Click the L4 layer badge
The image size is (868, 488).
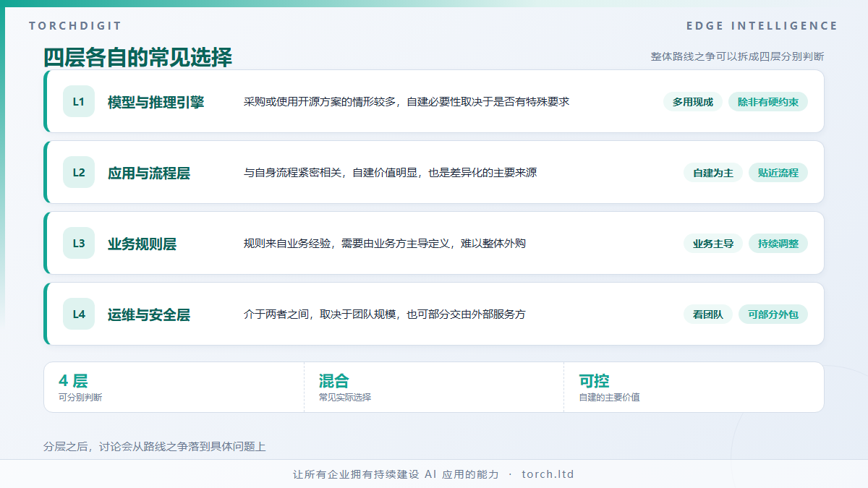pyautogui.click(x=79, y=314)
